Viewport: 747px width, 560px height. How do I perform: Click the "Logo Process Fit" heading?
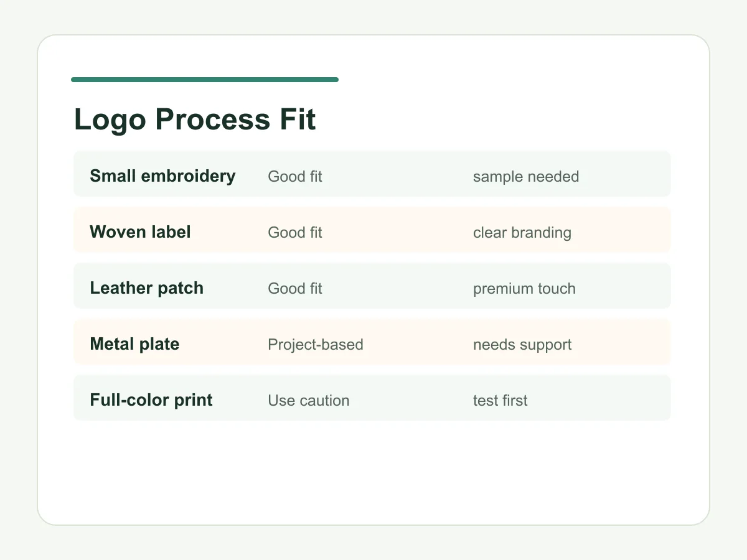click(195, 119)
